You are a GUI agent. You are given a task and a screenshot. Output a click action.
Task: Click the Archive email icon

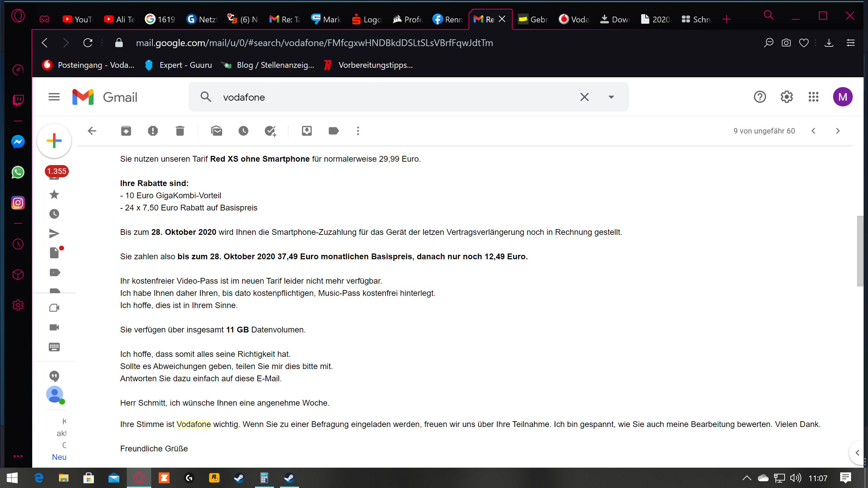126,131
